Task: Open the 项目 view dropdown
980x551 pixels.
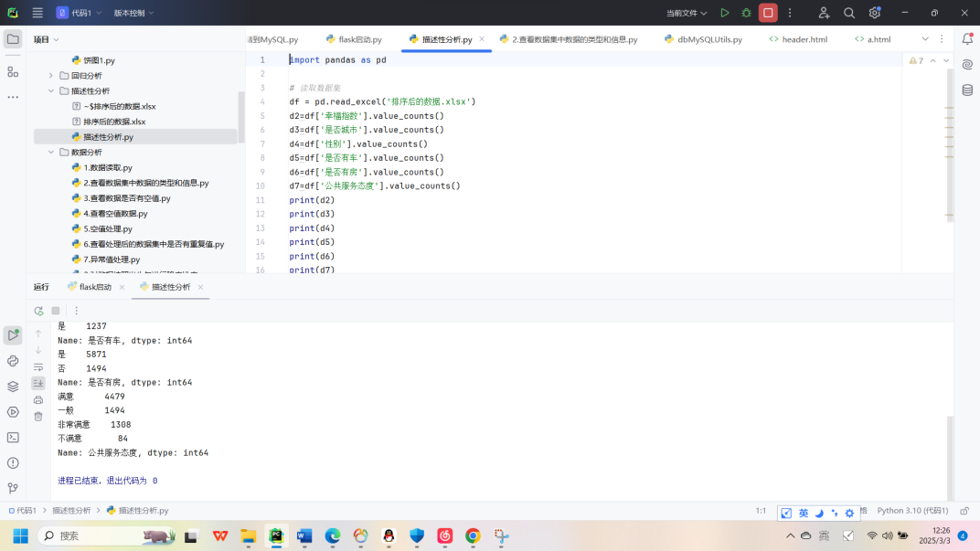Action: 47,39
